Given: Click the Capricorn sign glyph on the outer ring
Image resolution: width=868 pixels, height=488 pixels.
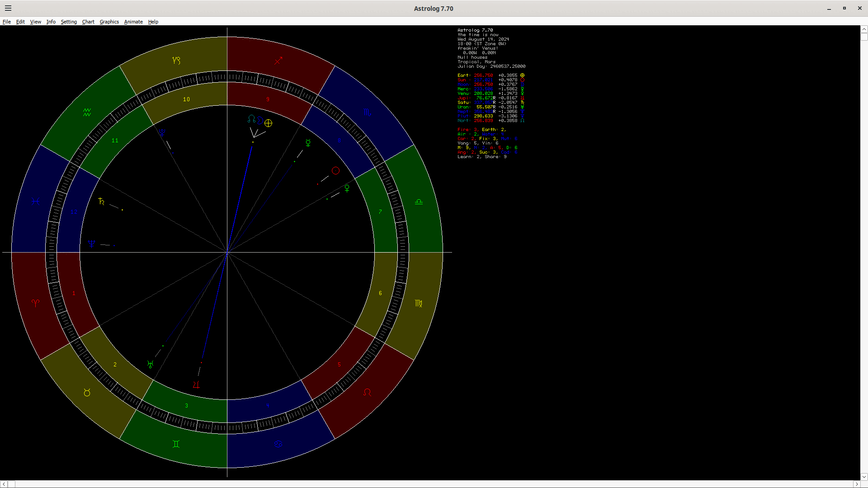Looking at the screenshot, I should click(x=176, y=60).
